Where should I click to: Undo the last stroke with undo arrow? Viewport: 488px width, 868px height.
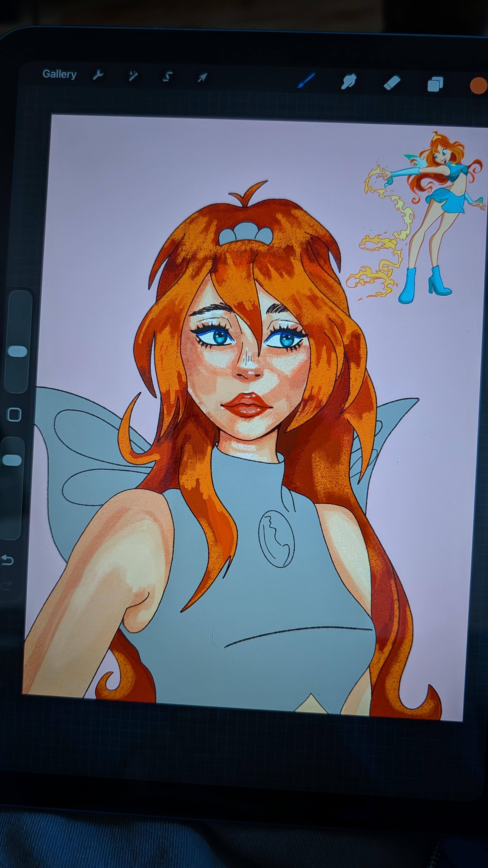(x=8, y=560)
